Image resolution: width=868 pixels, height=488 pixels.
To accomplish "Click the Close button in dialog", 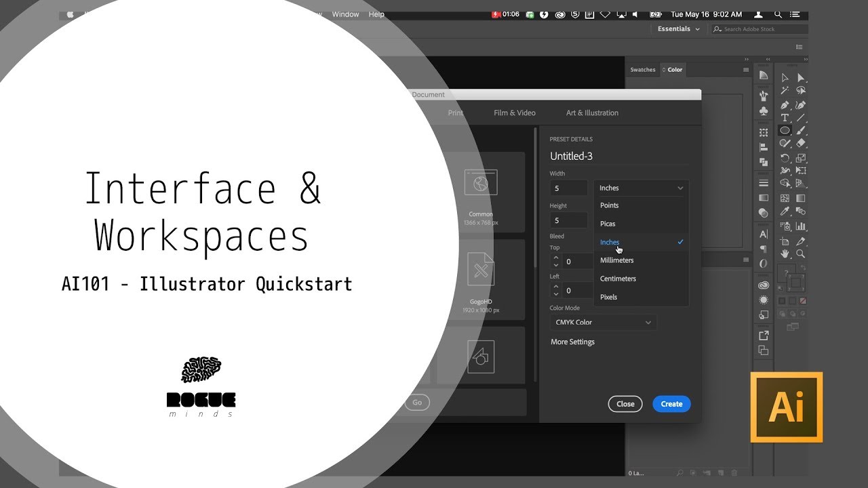I will [x=625, y=404].
